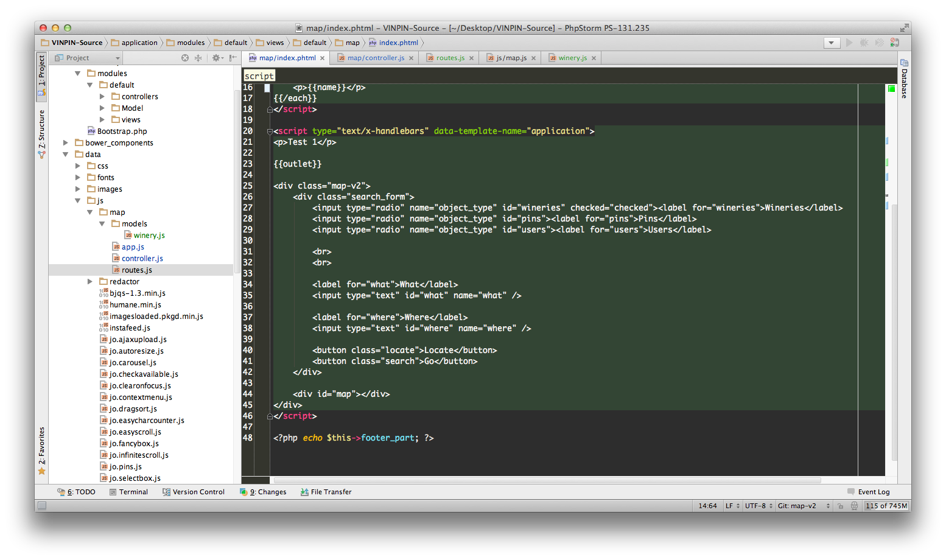Screen dimensions: 946x560
Task: Click the Collapse All icon in Project panel
Action: tap(198, 58)
